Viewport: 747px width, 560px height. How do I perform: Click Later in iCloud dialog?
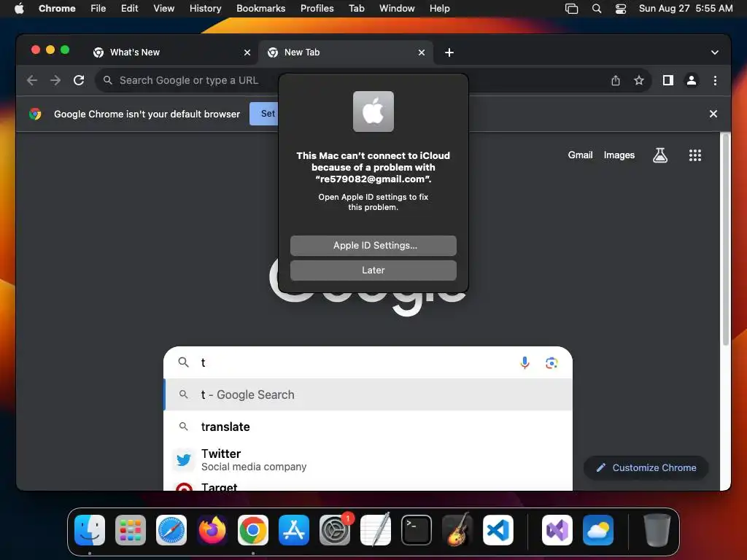(373, 271)
